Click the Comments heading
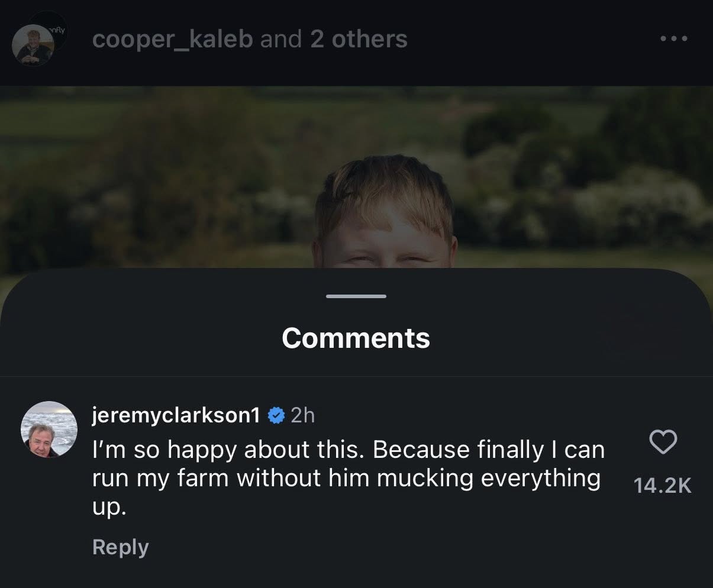Viewport: 713px width, 588px height. (x=356, y=338)
